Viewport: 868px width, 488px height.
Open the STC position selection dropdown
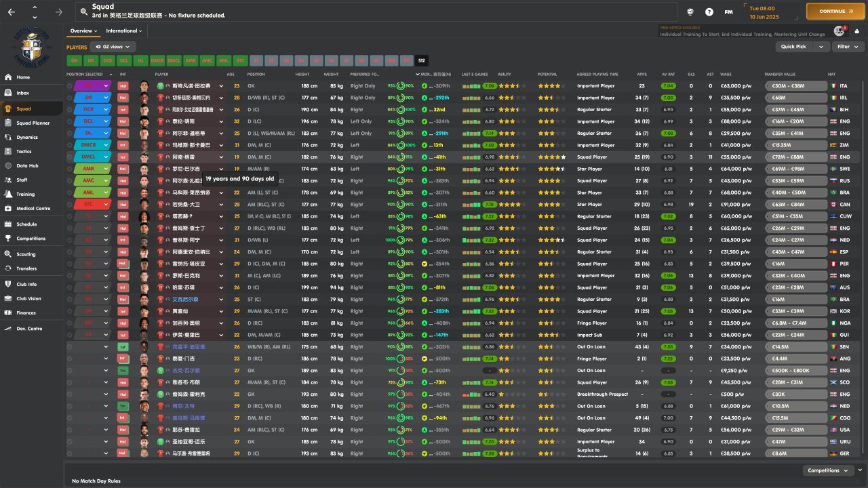(106, 204)
